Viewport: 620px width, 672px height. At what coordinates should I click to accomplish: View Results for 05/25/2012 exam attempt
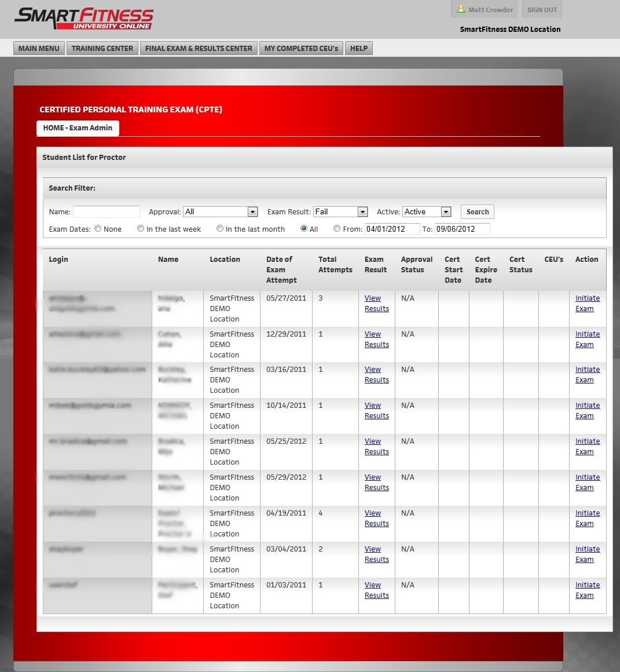[377, 447]
